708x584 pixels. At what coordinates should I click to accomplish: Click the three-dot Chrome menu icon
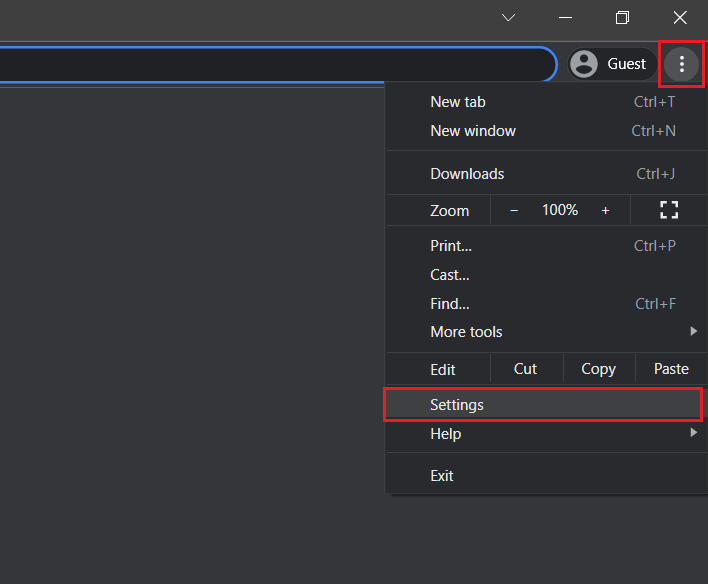[682, 64]
